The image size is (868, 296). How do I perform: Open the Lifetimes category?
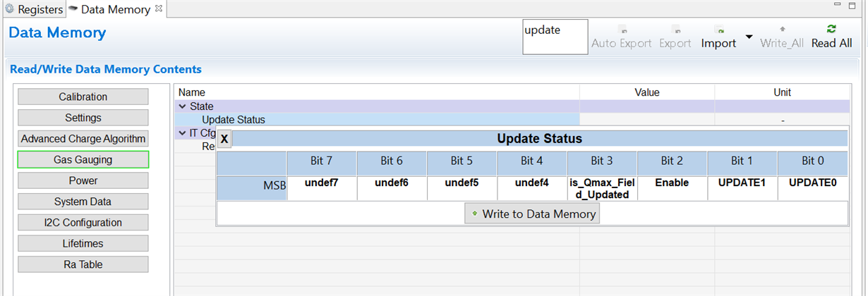[x=83, y=243]
